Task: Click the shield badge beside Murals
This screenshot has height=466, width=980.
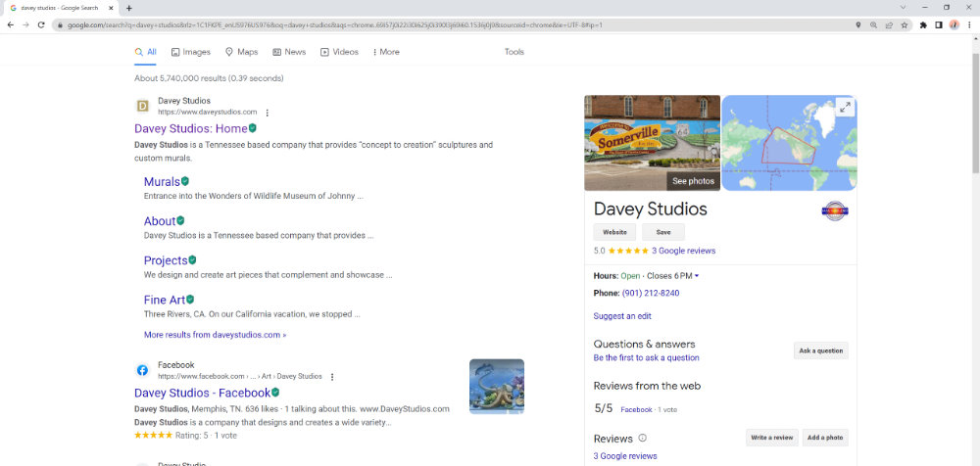Action: [x=185, y=181]
